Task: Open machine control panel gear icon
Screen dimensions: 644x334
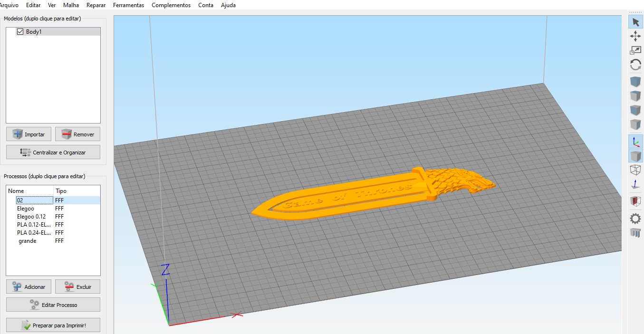Action: [x=635, y=219]
